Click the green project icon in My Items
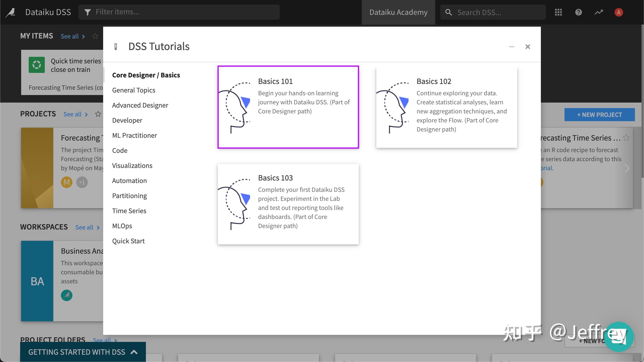 point(37,65)
